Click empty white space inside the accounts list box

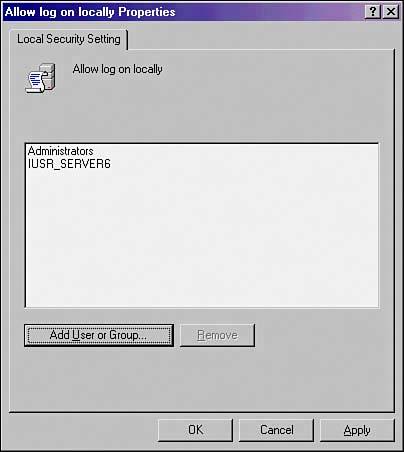[202, 237]
